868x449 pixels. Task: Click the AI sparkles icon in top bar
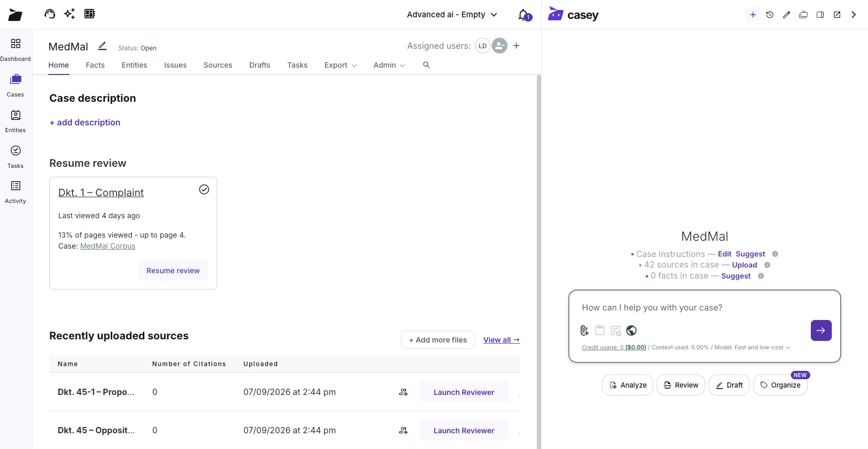click(x=69, y=14)
